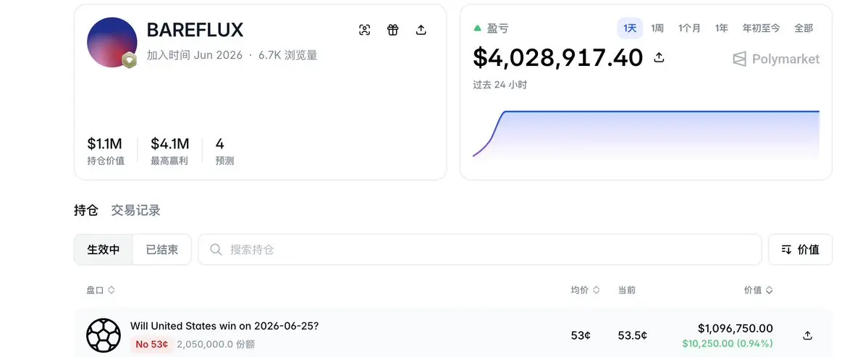
Task: Select the 1个月 time range
Action: pyautogui.click(x=689, y=28)
